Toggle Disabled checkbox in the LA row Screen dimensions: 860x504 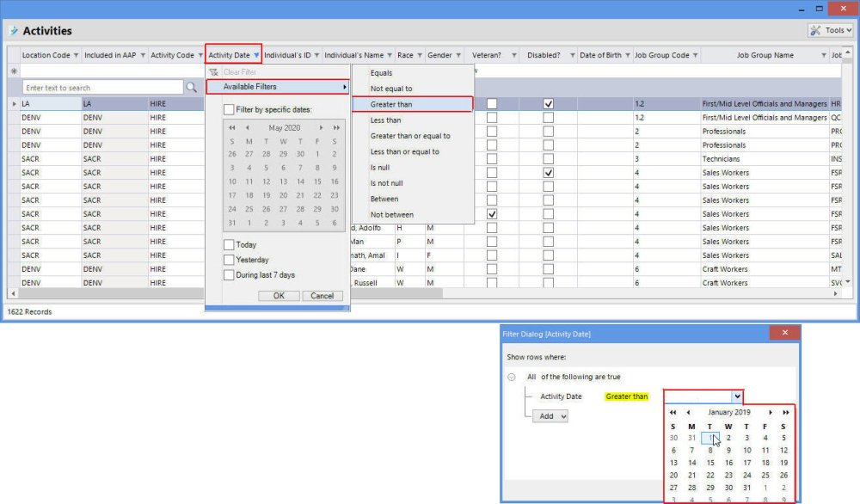(548, 104)
